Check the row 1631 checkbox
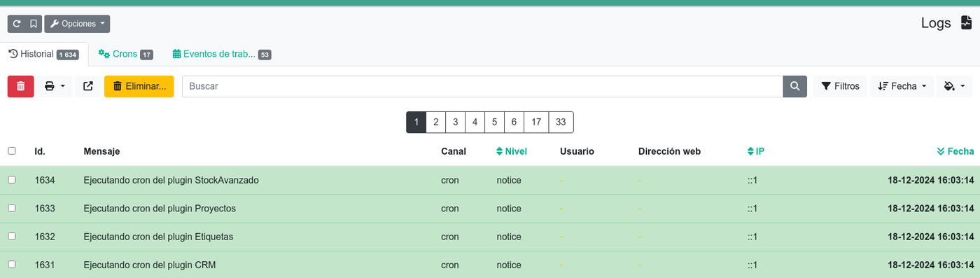This screenshot has width=980, height=278. 11,265
